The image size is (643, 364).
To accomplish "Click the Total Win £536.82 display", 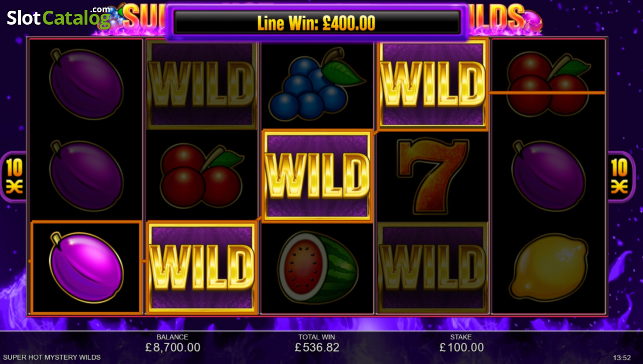I will [317, 343].
